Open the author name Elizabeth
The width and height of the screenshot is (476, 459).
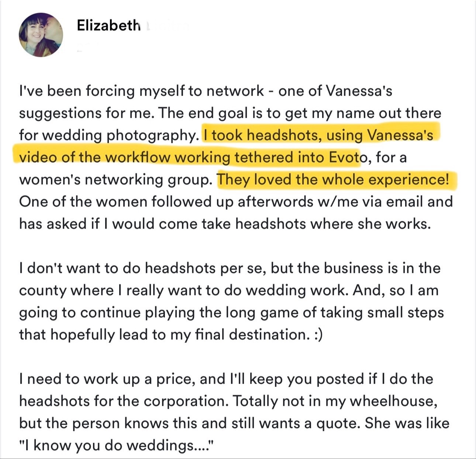point(108,25)
